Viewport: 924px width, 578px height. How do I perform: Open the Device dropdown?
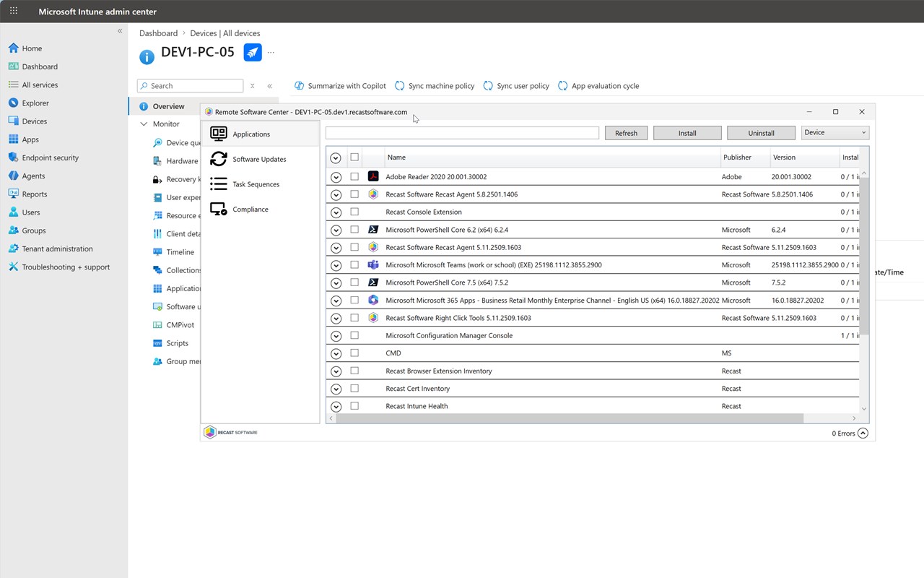tap(835, 133)
